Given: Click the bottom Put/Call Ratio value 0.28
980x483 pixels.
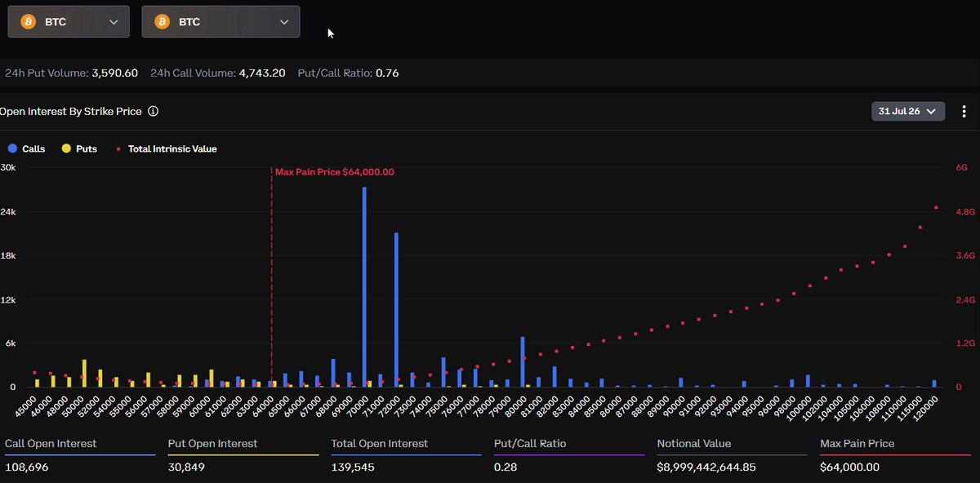Looking at the screenshot, I should click(506, 467).
